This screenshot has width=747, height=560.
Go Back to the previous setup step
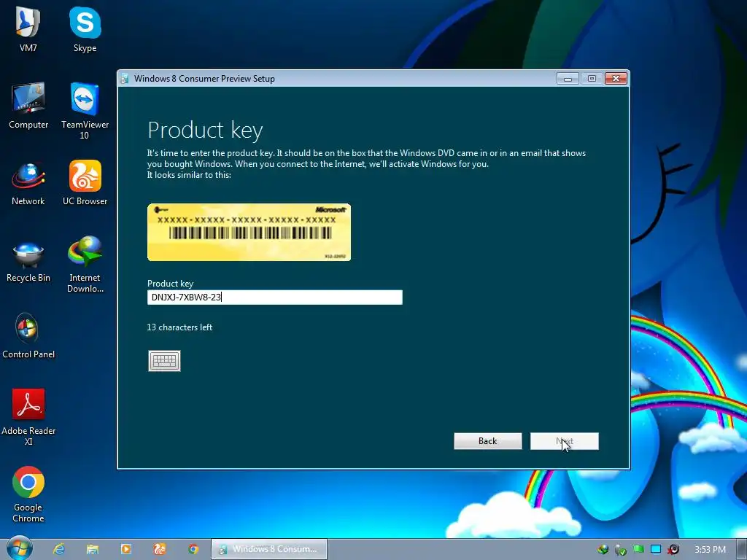(x=488, y=441)
